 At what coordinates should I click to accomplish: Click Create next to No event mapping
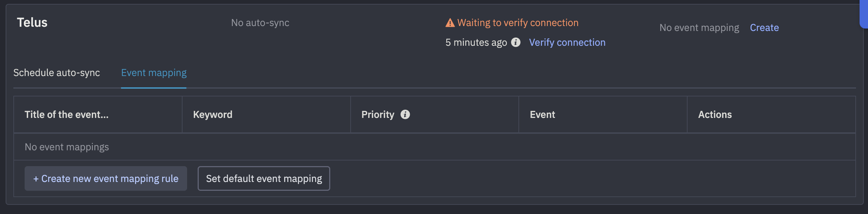point(764,27)
